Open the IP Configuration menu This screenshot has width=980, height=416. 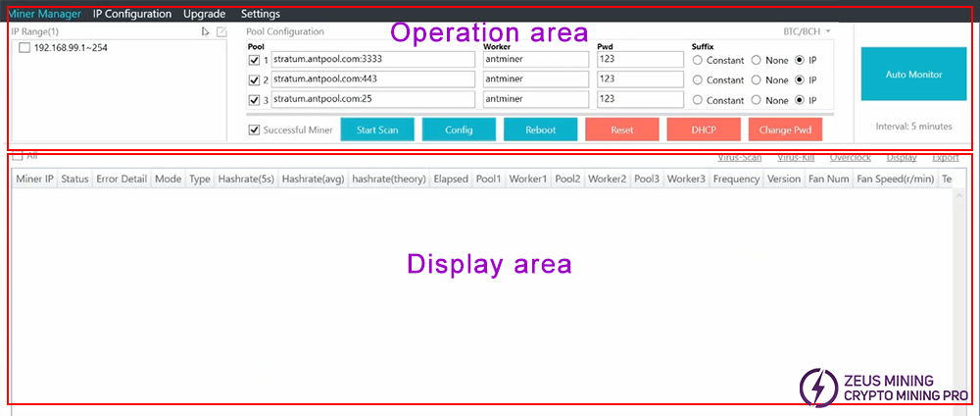(x=131, y=14)
